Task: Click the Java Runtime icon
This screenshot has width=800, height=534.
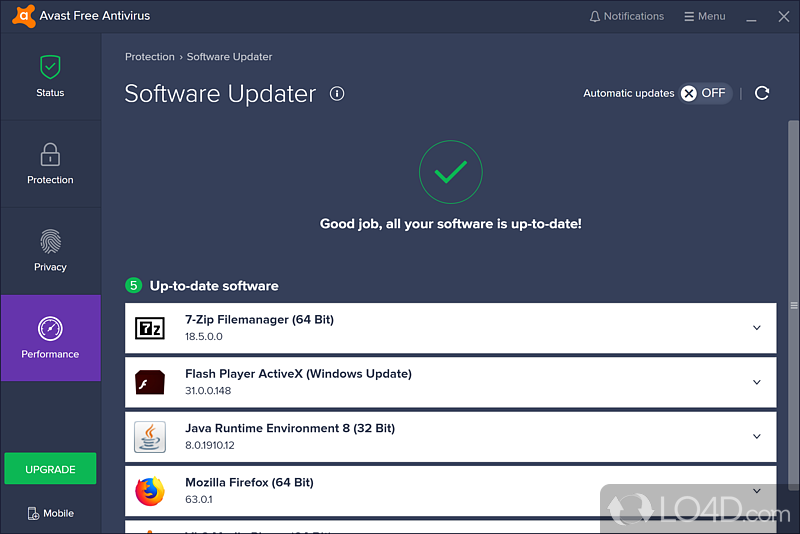Action: (150, 437)
